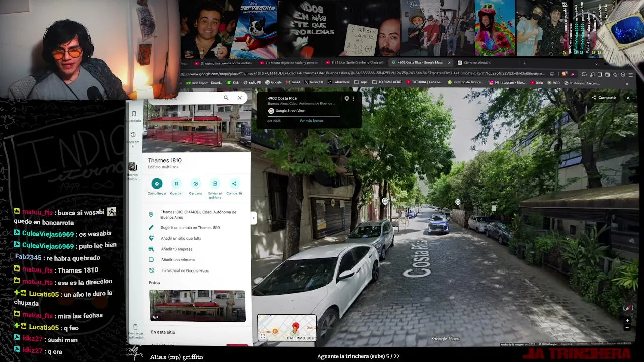Show more bookmarks with the double chevron
The image size is (644, 362).
627,84
